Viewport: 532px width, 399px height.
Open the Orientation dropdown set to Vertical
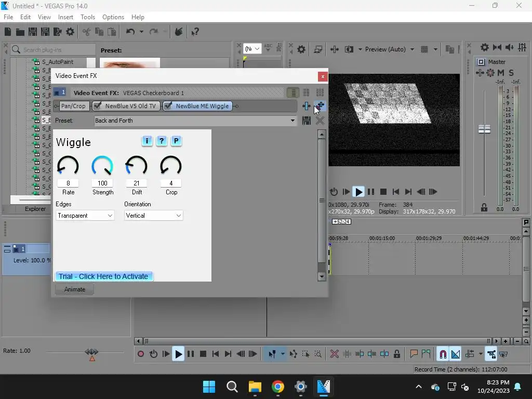[x=153, y=216]
